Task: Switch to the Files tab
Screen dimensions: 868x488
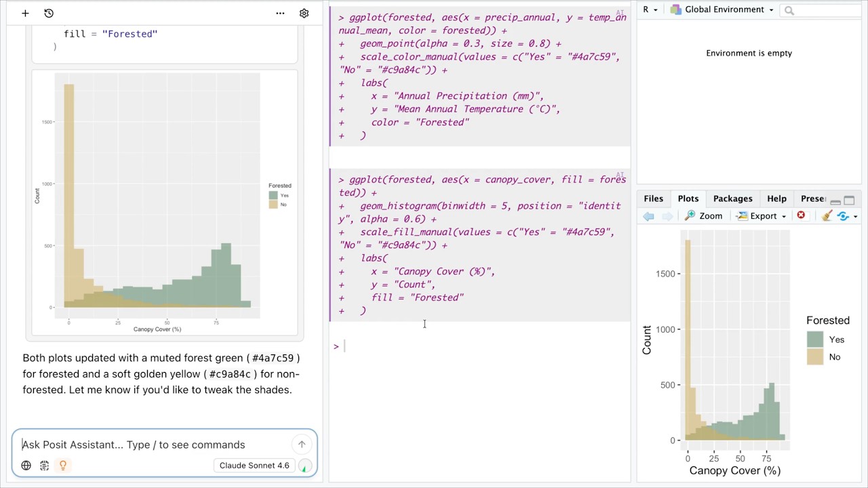Action: coord(654,199)
